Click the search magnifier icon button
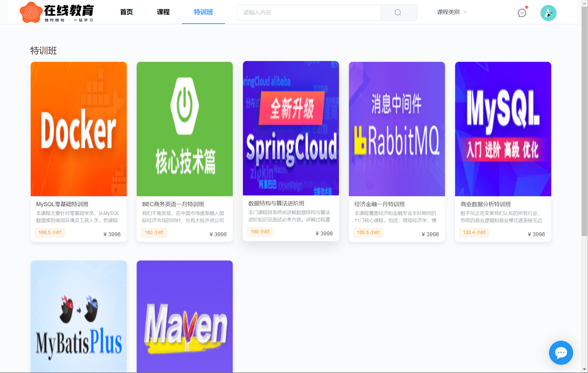Viewport: 588px width, 373px height. [x=398, y=13]
